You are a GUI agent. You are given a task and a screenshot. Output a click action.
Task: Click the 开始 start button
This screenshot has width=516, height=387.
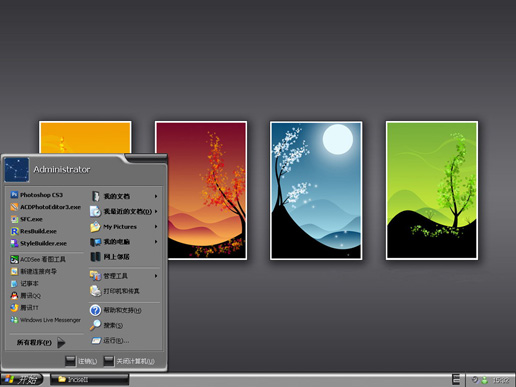click(x=22, y=379)
